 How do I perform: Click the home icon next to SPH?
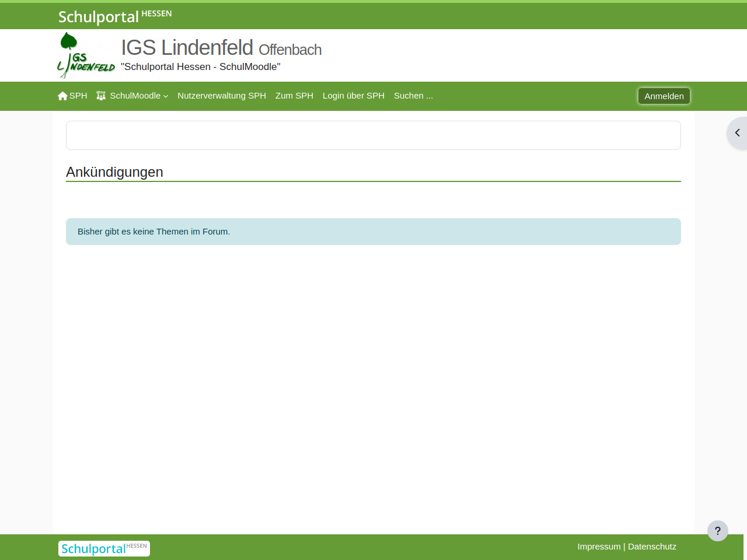62,96
